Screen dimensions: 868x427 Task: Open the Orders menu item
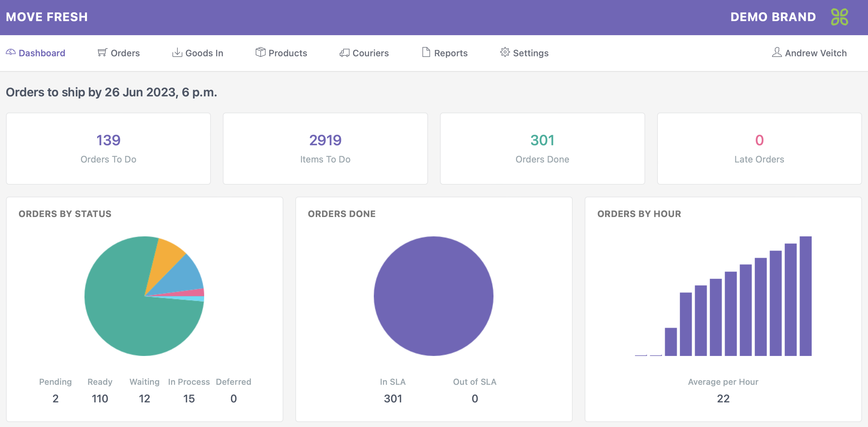click(x=125, y=53)
